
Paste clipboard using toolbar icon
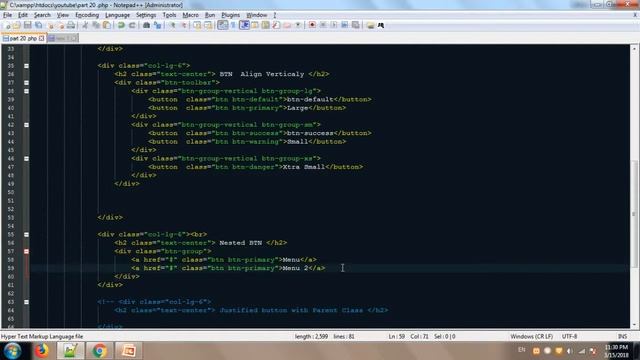107,25
